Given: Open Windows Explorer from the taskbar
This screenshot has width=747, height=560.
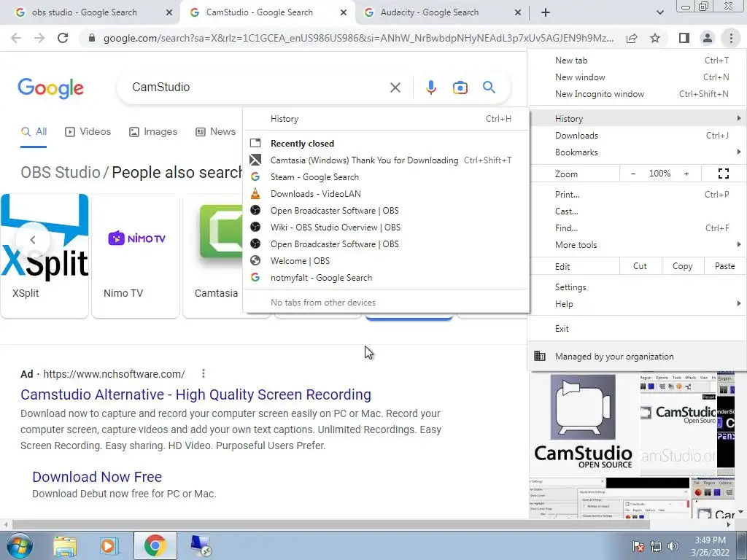Looking at the screenshot, I should coord(65,546).
